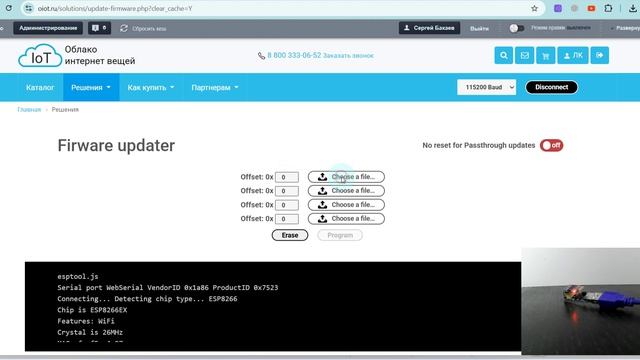640x360 pixels.
Task: Click the greyed Program button
Action: click(x=340, y=235)
